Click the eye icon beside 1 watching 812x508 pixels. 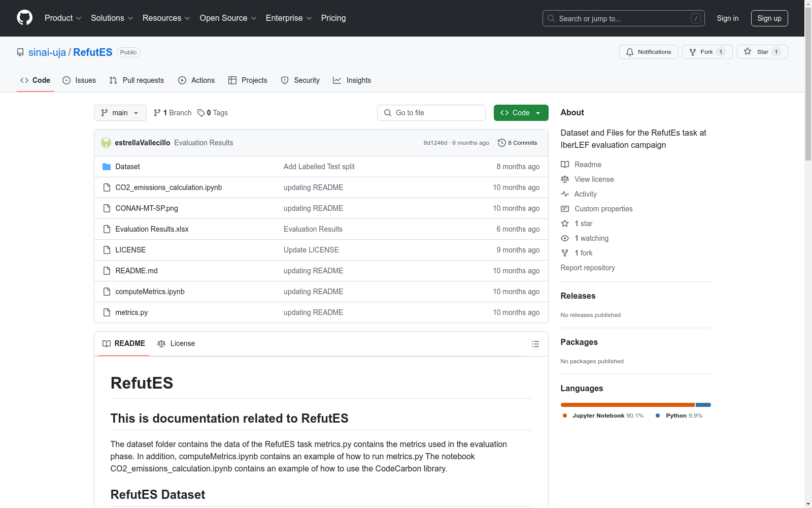(x=565, y=238)
